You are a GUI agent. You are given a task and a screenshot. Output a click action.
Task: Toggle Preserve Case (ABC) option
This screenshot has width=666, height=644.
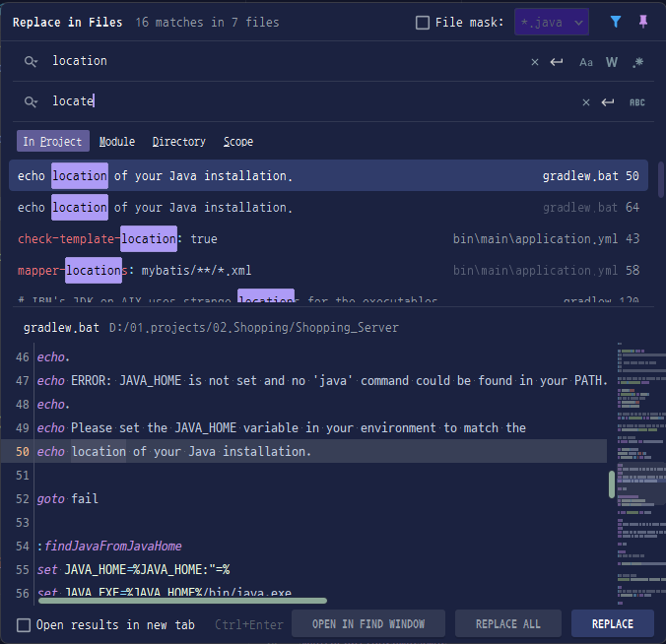637,102
